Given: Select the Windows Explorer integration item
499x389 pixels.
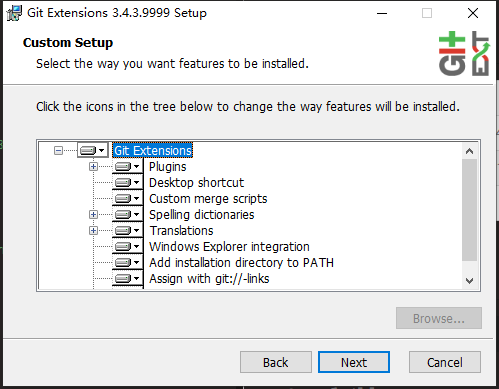Looking at the screenshot, I should coord(229,247).
